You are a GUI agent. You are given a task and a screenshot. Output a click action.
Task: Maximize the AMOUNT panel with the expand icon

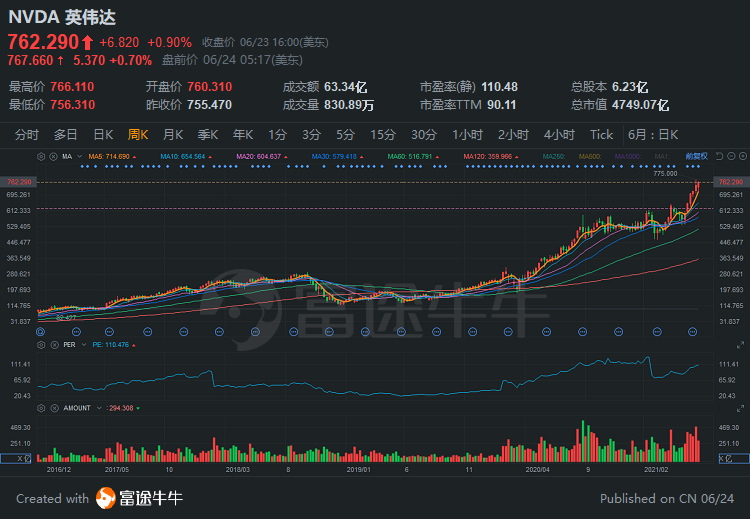740,409
